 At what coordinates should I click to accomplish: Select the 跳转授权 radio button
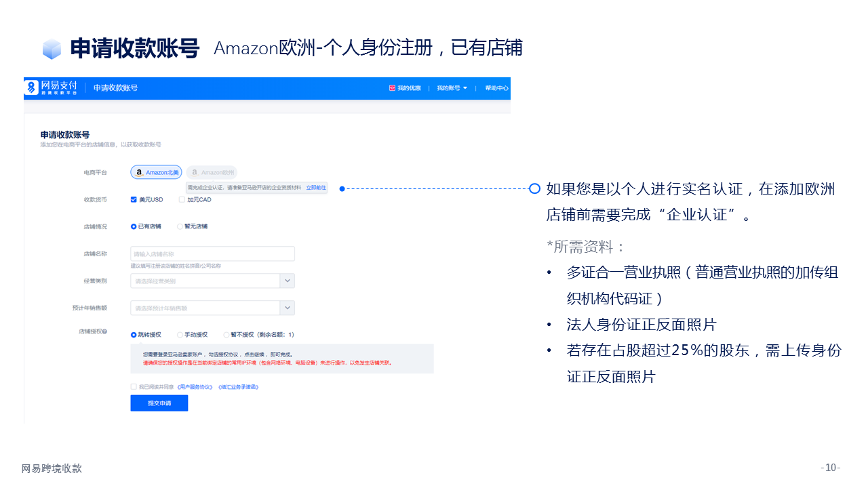(134, 335)
